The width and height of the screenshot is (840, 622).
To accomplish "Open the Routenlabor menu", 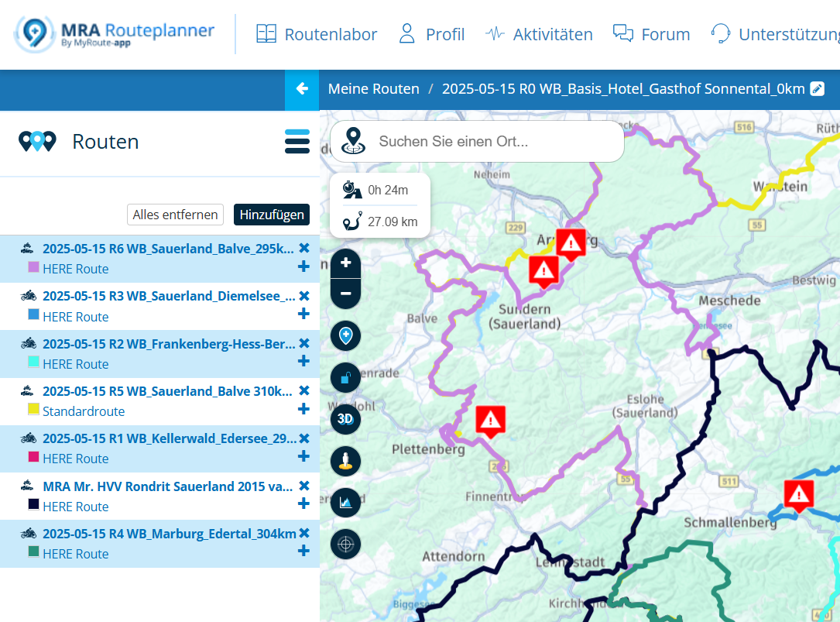I will (317, 34).
